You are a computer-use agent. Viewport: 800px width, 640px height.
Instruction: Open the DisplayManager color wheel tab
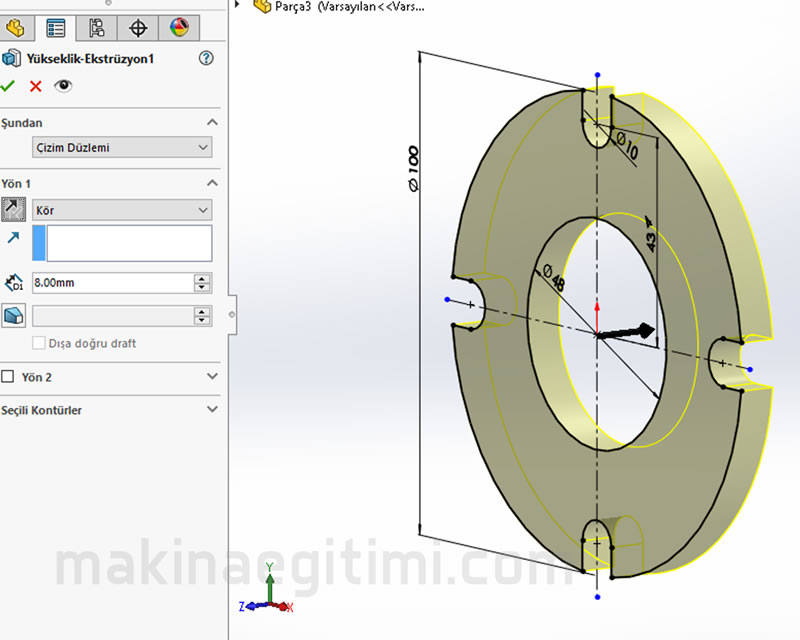tap(179, 28)
